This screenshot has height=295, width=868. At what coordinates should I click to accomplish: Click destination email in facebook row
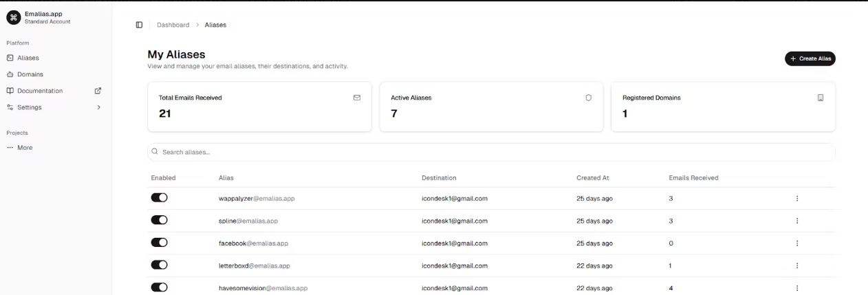click(455, 243)
